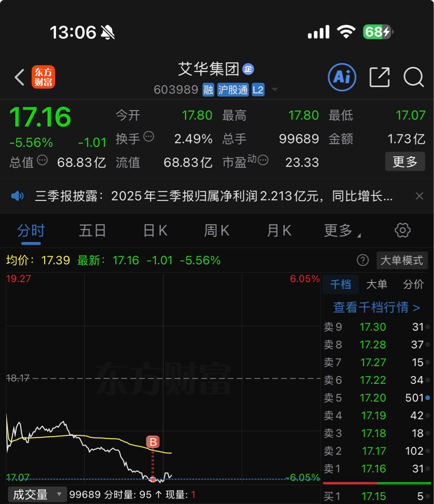The height and width of the screenshot is (504, 434).
Task: Go back with the left arrow
Action: point(20,77)
